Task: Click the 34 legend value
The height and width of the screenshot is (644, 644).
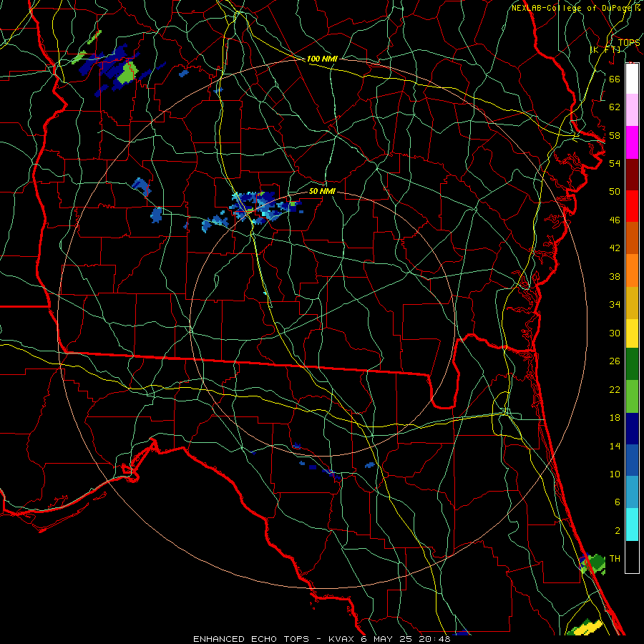Action: (615, 305)
